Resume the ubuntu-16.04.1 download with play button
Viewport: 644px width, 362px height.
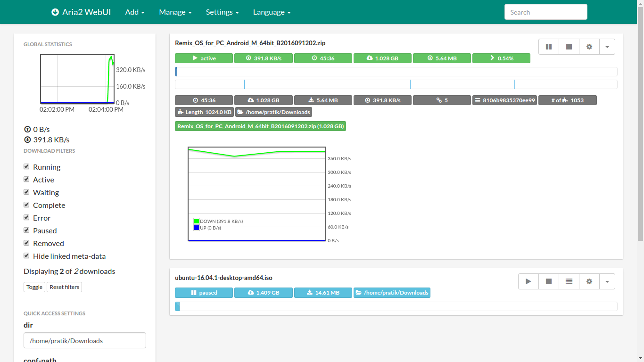click(528, 281)
